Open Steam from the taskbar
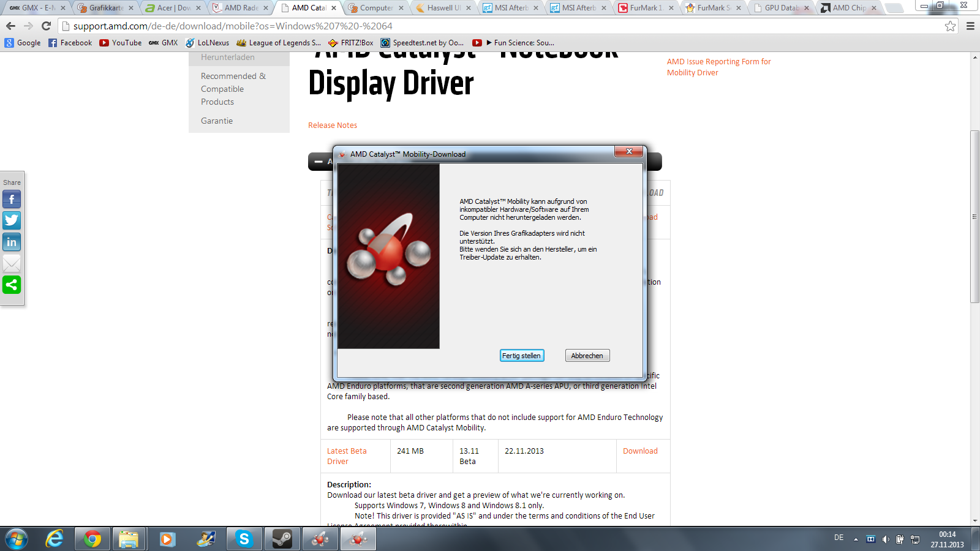The width and height of the screenshot is (980, 551). coord(282,539)
